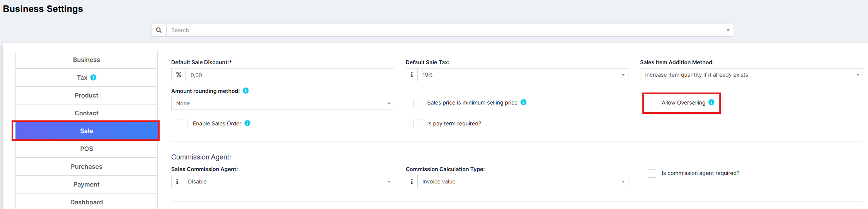The height and width of the screenshot is (209, 868).
Task: Expand Sales Item Addition Method dropdown
Action: [751, 75]
